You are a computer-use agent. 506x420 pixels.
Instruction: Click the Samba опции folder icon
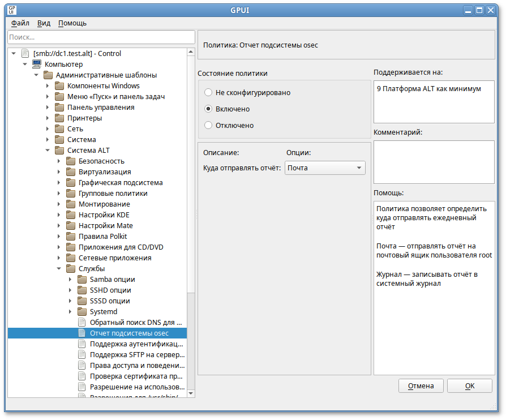pyautogui.click(x=82, y=280)
